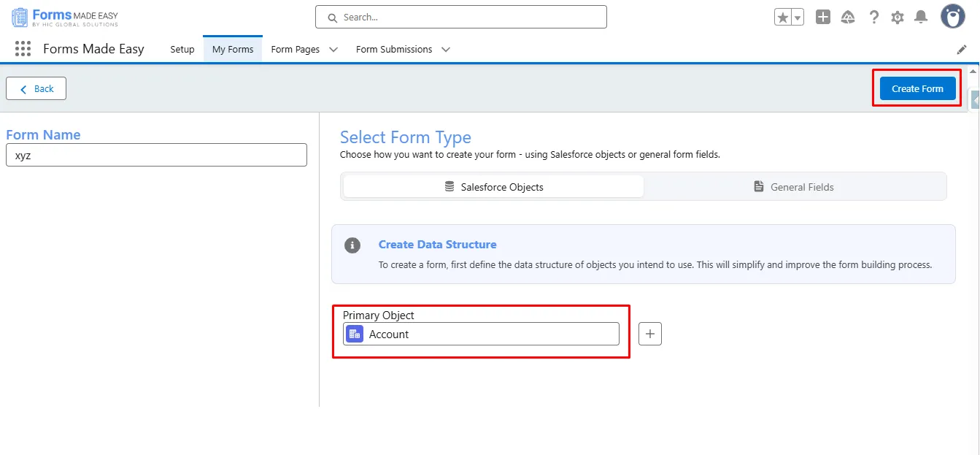
Task: Click the pencil edit navigation icon
Action: [x=962, y=50]
